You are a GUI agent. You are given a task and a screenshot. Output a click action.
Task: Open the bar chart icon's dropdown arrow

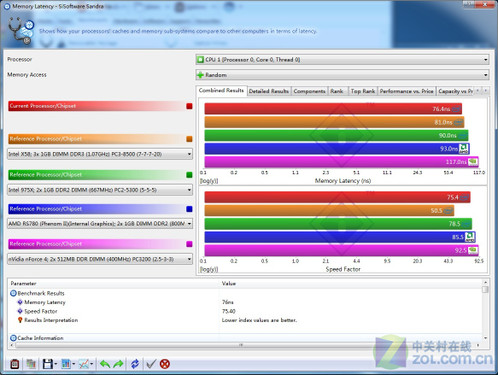[x=73, y=364]
